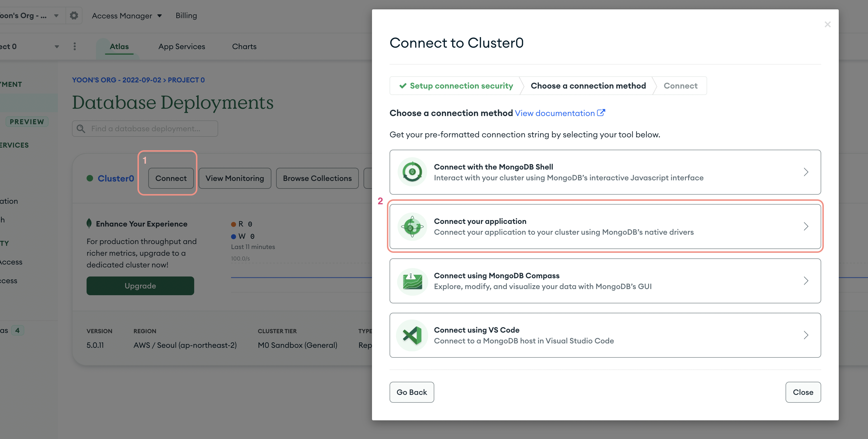Screen dimensions: 868x439
Task: Go to Setup connection security step
Action: 456,86
